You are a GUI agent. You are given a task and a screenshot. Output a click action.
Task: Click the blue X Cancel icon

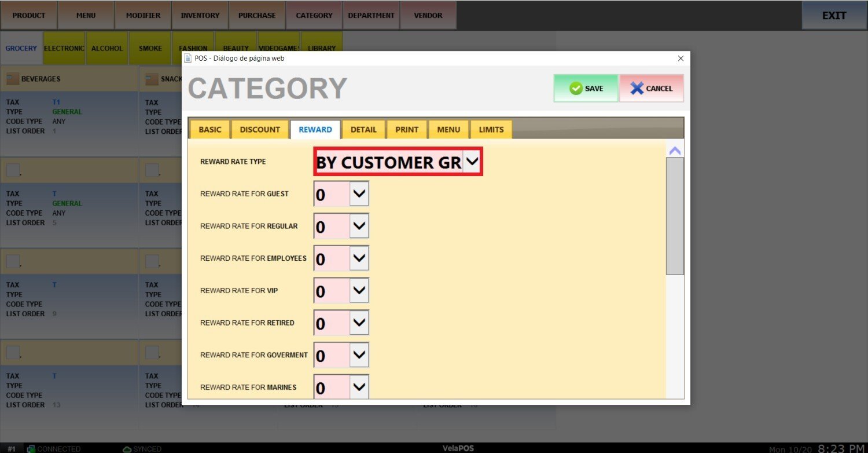[637, 89]
